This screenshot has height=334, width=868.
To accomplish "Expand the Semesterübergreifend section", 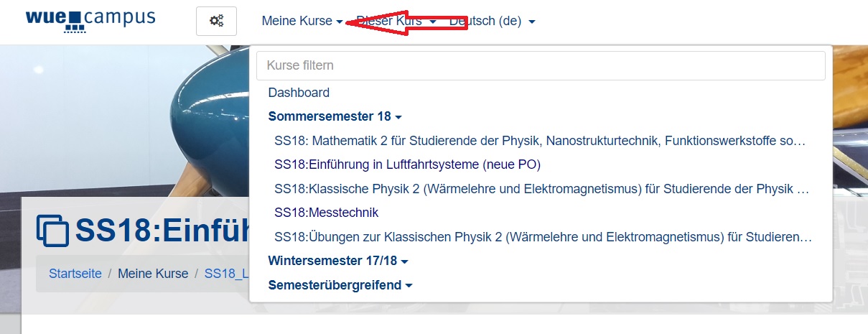I will coord(340,285).
